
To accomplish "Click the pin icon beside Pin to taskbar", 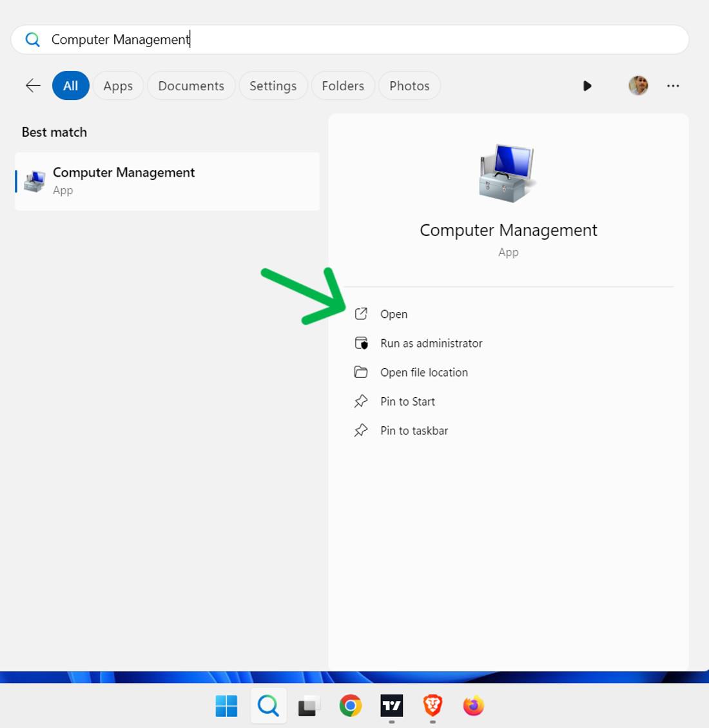I will pyautogui.click(x=361, y=430).
